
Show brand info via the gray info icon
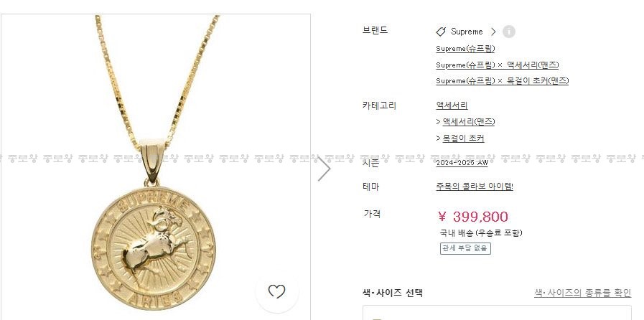coord(509,32)
